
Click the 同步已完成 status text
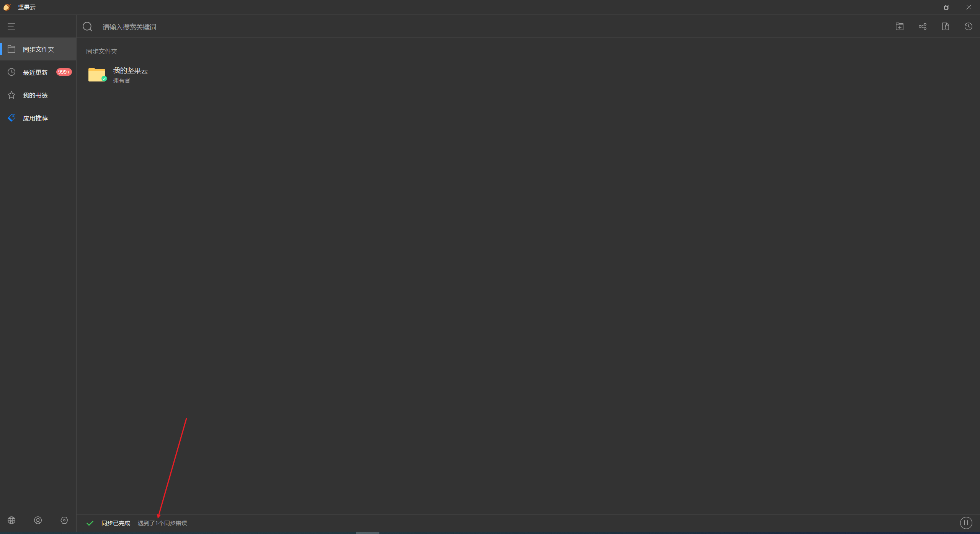pos(116,523)
